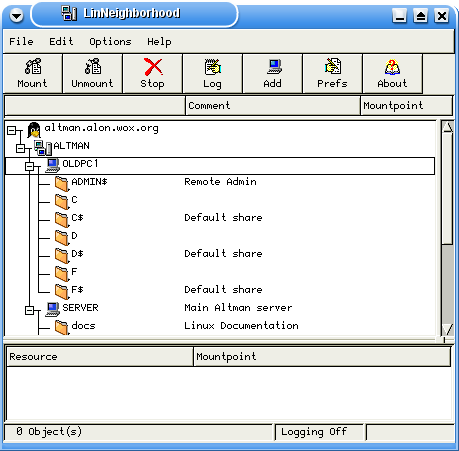459x451 pixels.
Task: Open the Options menu
Action: click(110, 41)
